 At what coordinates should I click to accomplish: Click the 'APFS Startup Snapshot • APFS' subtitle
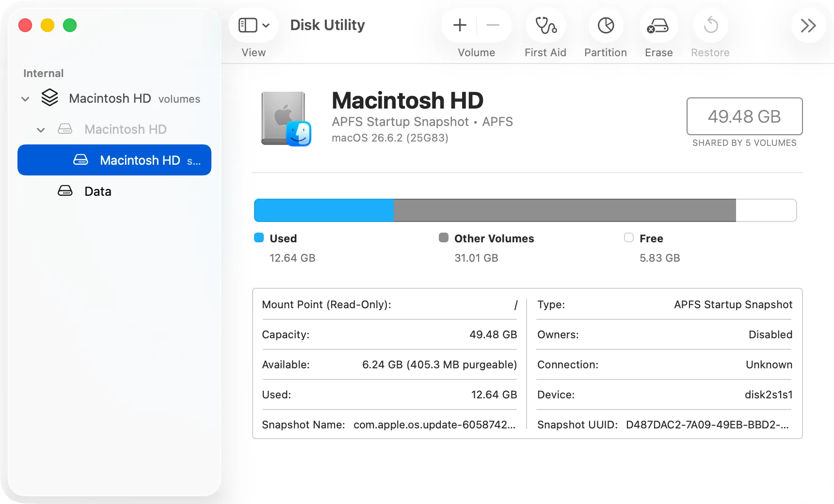[x=422, y=122]
